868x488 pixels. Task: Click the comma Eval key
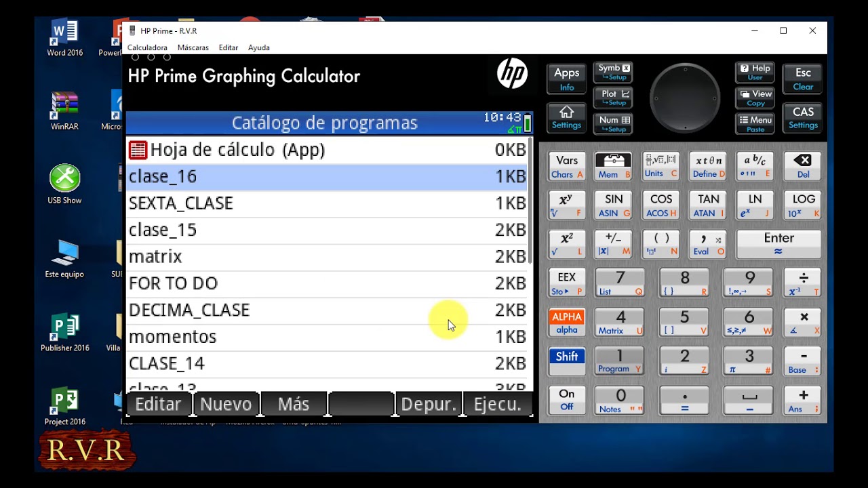[709, 245]
